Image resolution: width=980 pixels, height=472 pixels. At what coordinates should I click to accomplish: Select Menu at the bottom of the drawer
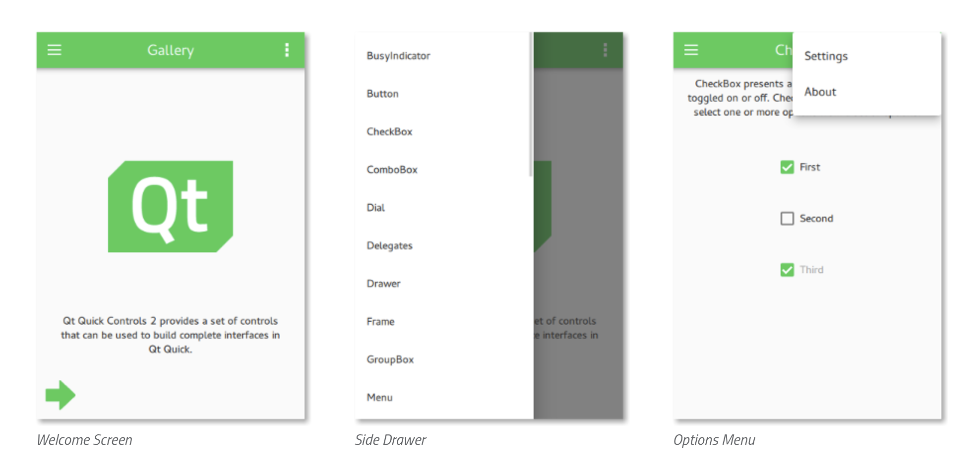coord(379,397)
